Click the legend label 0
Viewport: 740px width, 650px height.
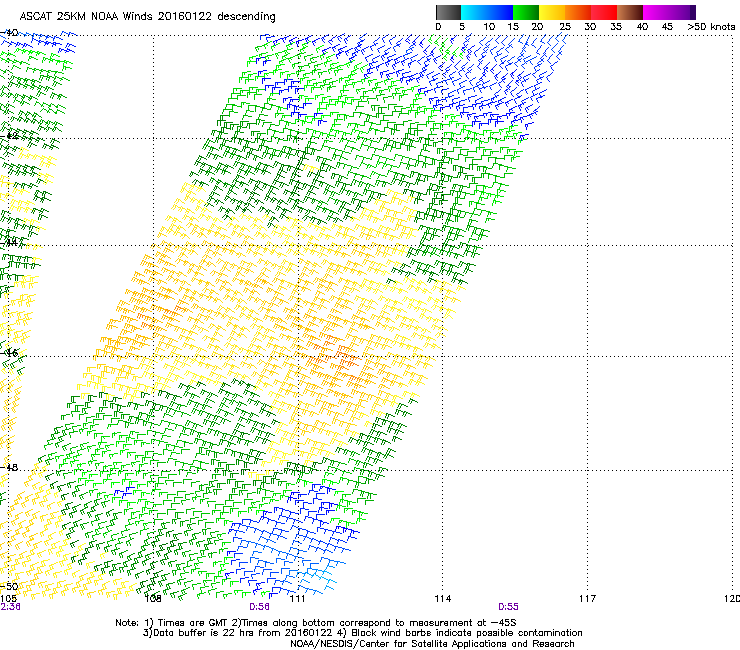point(438,27)
